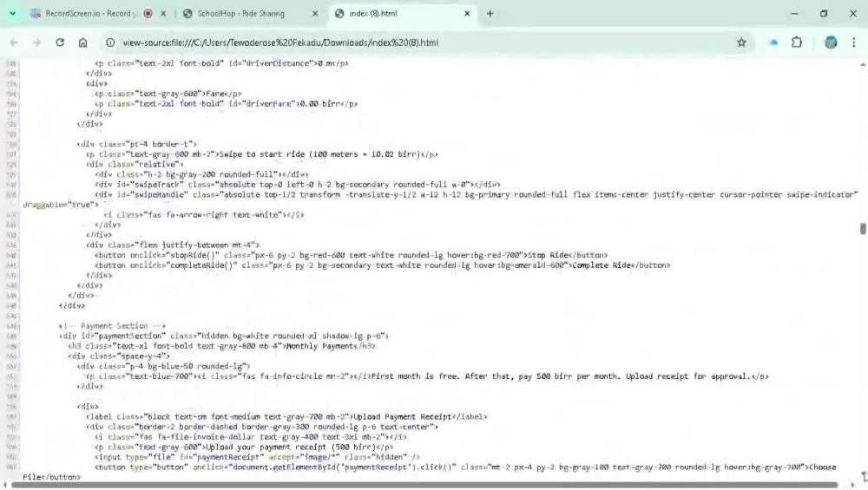Click "fa-file-invoice-dollar" class text
The width and height of the screenshot is (868, 490).
click(x=205, y=437)
